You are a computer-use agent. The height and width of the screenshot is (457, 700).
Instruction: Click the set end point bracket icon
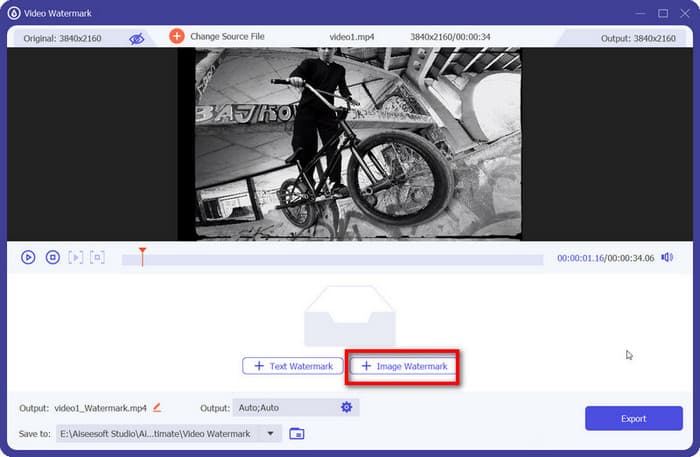97,257
